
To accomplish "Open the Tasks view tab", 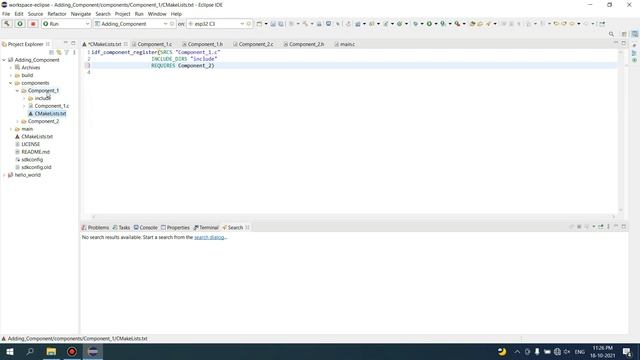I will (121, 227).
